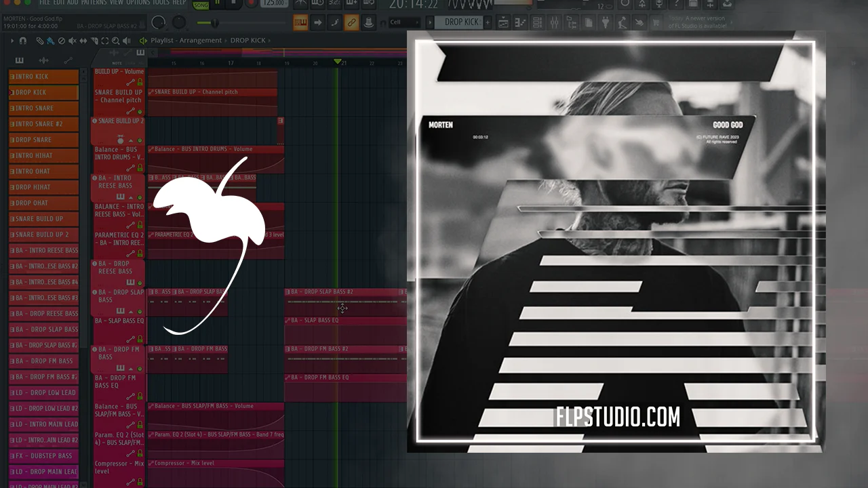Show note patterns with piano icon filter

click(19, 61)
